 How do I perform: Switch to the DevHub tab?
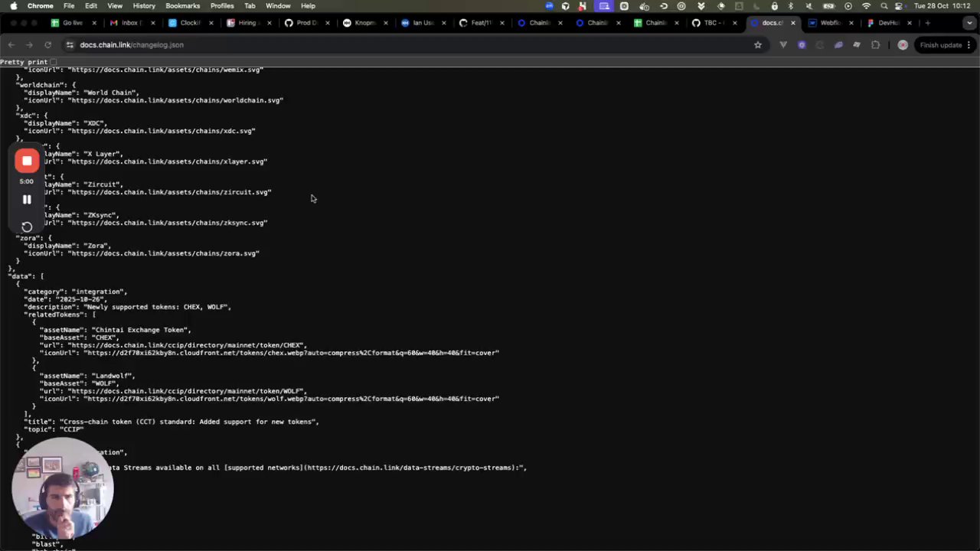pyautogui.click(x=887, y=22)
